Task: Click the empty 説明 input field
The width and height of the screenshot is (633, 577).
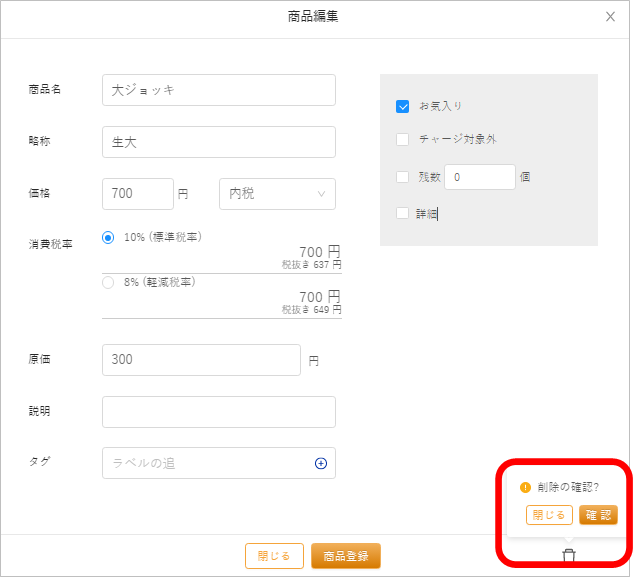Action: (x=218, y=412)
